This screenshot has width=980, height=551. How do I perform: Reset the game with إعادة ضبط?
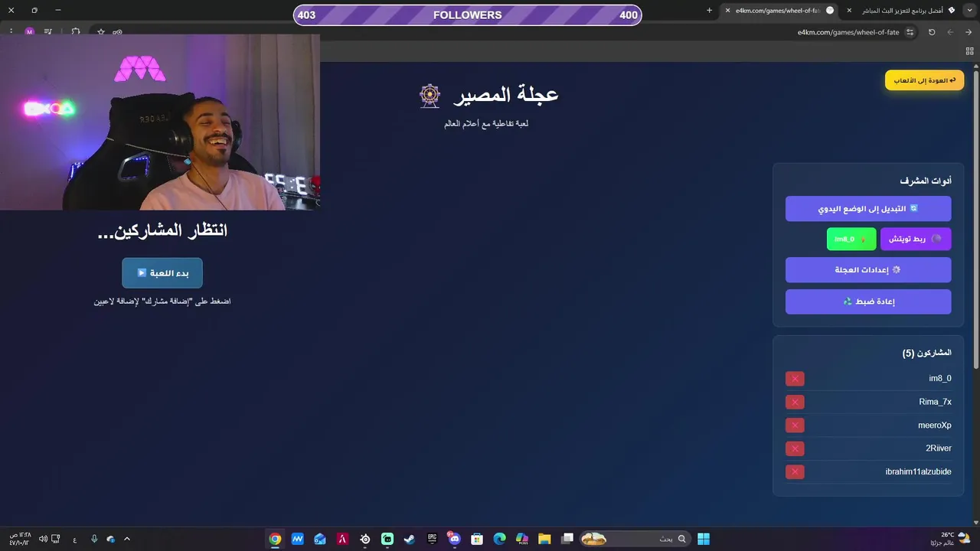point(868,302)
